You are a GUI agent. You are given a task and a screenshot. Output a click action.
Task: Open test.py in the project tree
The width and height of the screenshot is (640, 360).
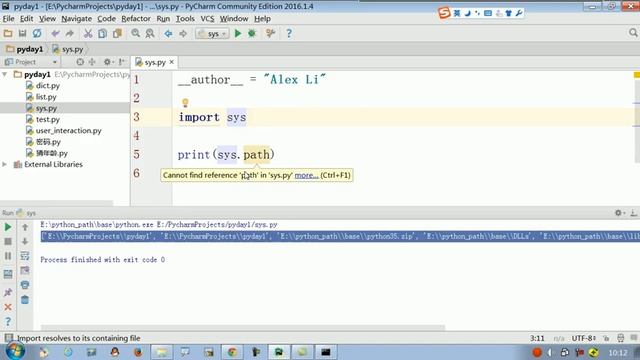(47, 120)
